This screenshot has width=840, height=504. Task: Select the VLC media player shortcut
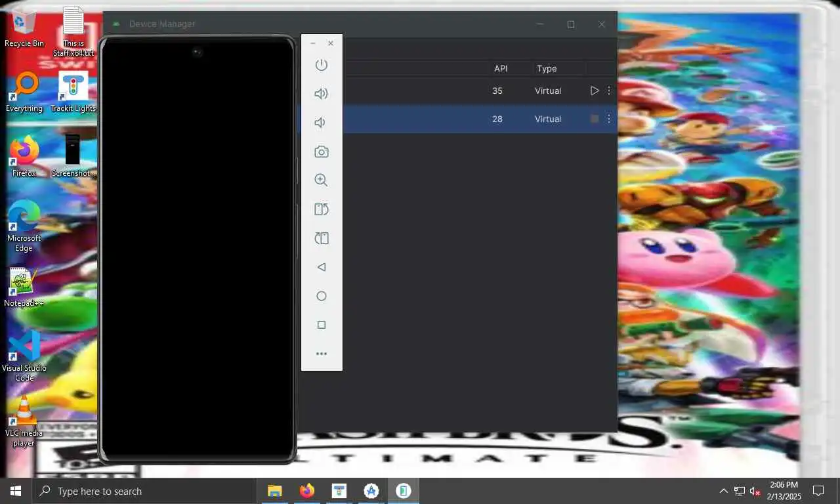coord(24,421)
